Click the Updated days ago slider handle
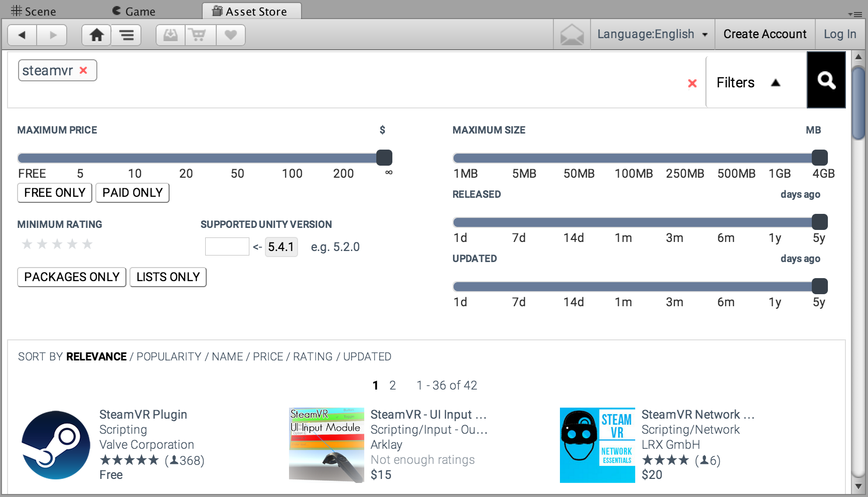Viewport: 868px width, 497px height. click(x=820, y=286)
